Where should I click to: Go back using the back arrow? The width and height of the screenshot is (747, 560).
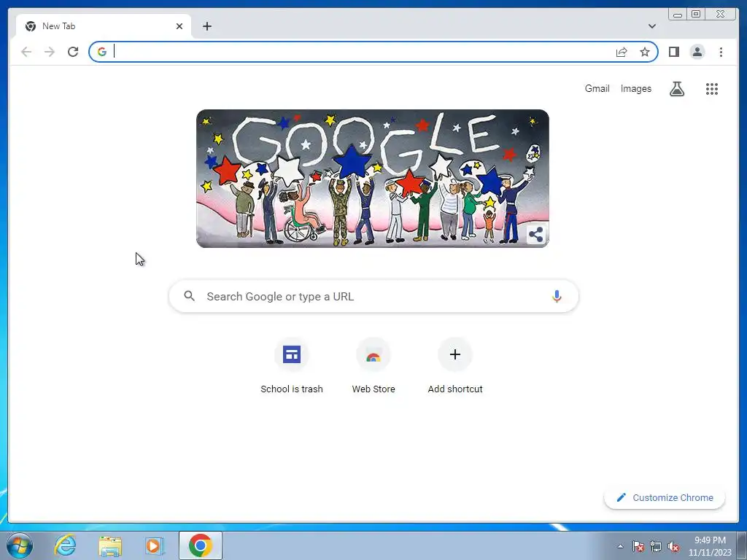pyautogui.click(x=26, y=52)
